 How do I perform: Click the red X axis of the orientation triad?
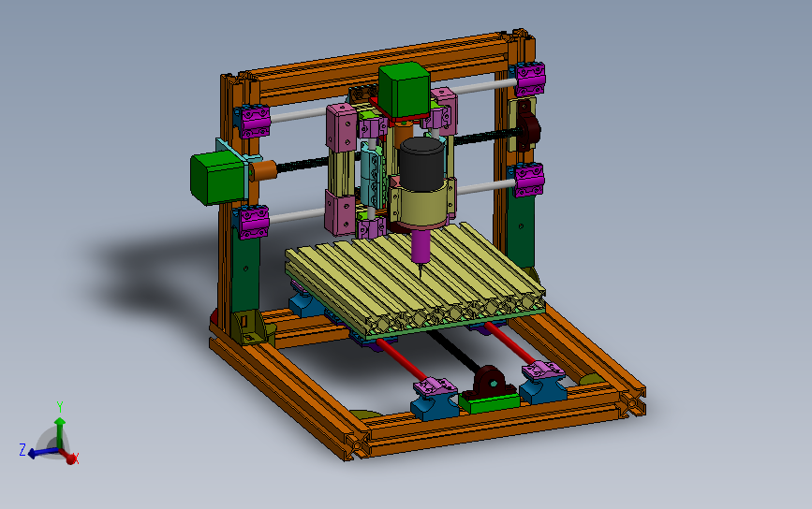click(68, 457)
